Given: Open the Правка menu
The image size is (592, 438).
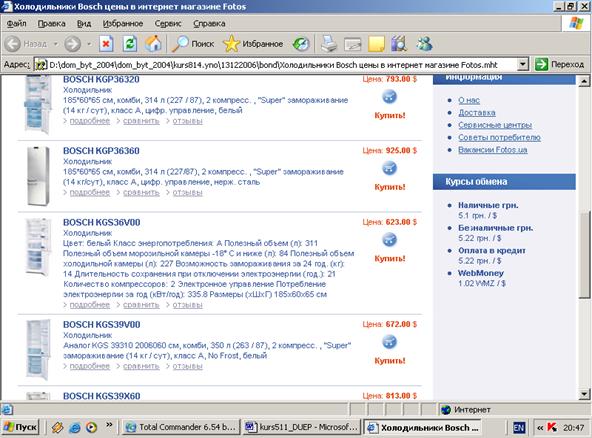Looking at the screenshot, I should 51,23.
